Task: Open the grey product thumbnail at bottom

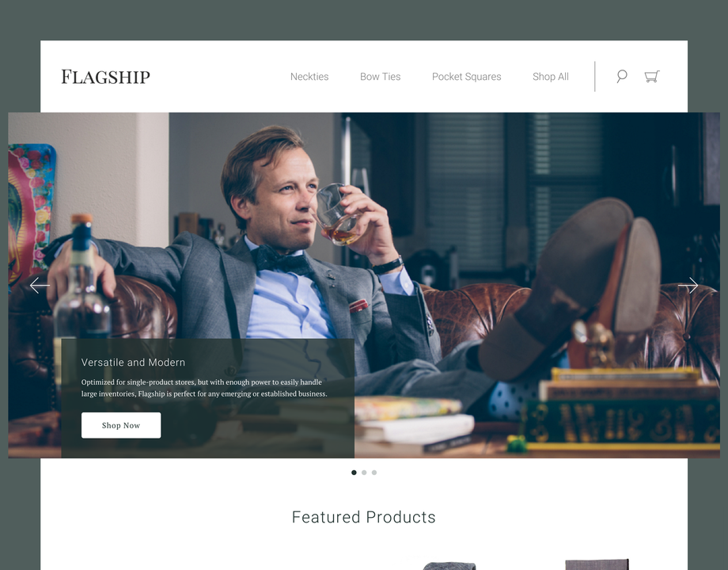Action: [x=449, y=566]
